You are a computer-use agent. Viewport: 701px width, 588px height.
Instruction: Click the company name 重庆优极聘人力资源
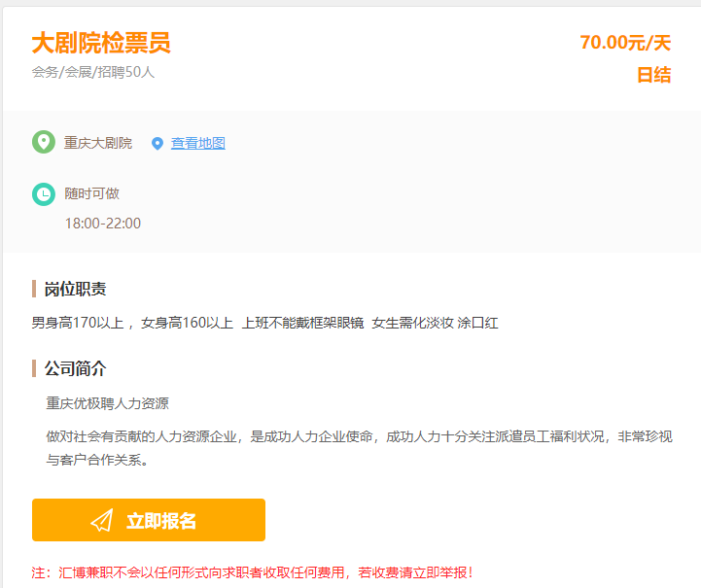point(107,403)
